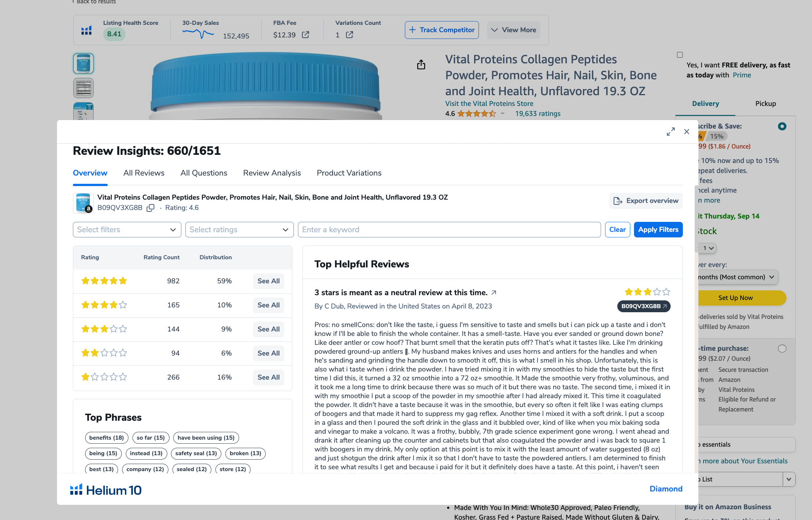
Task: See all 5-star reviews
Action: coord(269,281)
